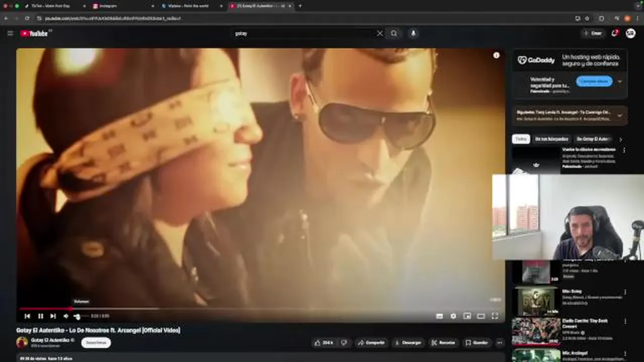Go back in browser navigation
This screenshot has width=644, height=362.
(x=6, y=18)
